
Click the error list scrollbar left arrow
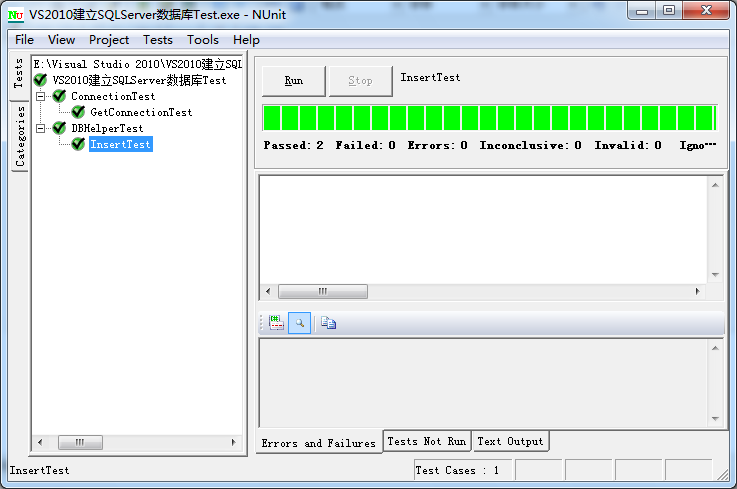pyautogui.click(x=268, y=291)
